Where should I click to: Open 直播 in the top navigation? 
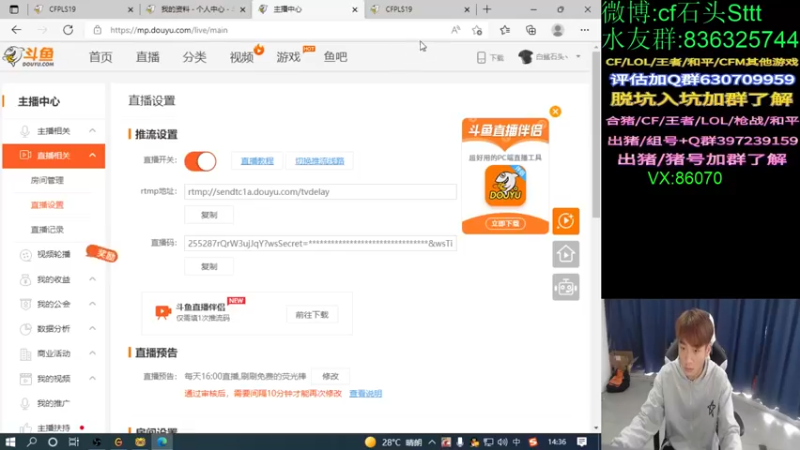click(x=147, y=57)
